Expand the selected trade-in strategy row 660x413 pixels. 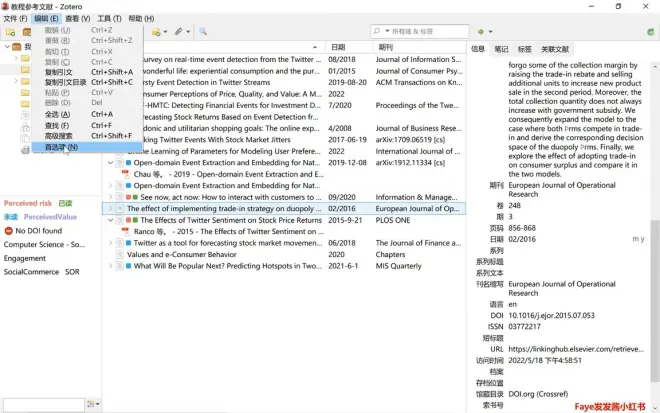coord(110,208)
